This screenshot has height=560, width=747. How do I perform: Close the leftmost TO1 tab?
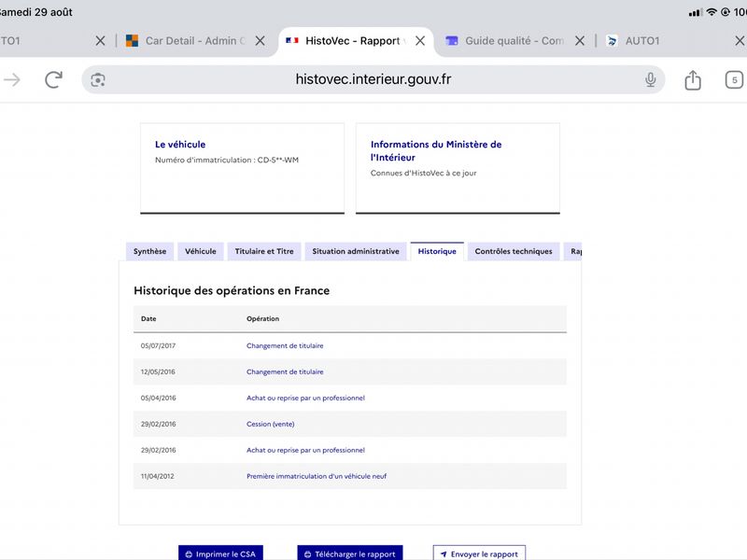[100, 41]
